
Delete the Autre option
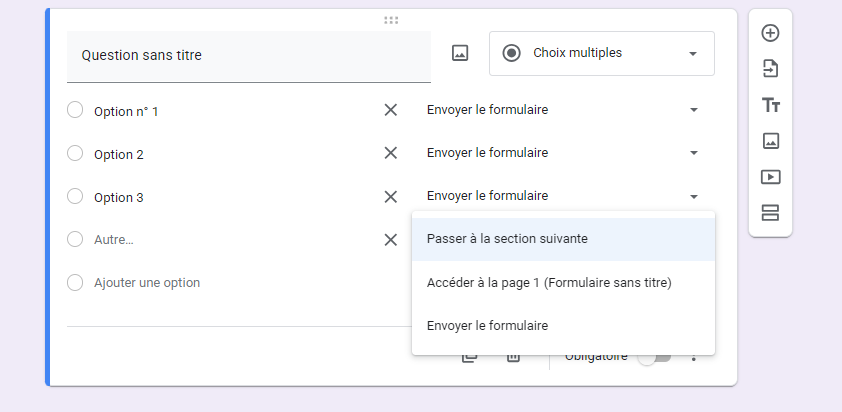pos(390,240)
